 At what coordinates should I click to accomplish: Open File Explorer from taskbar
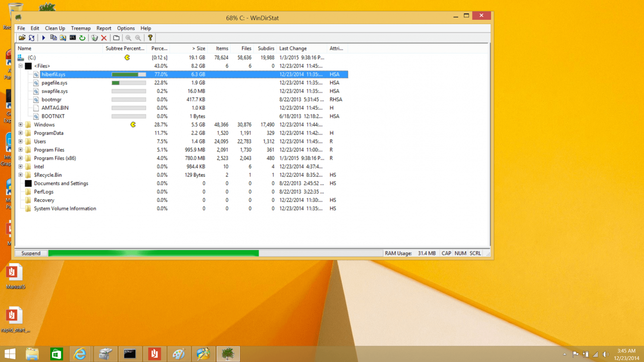pos(32,354)
